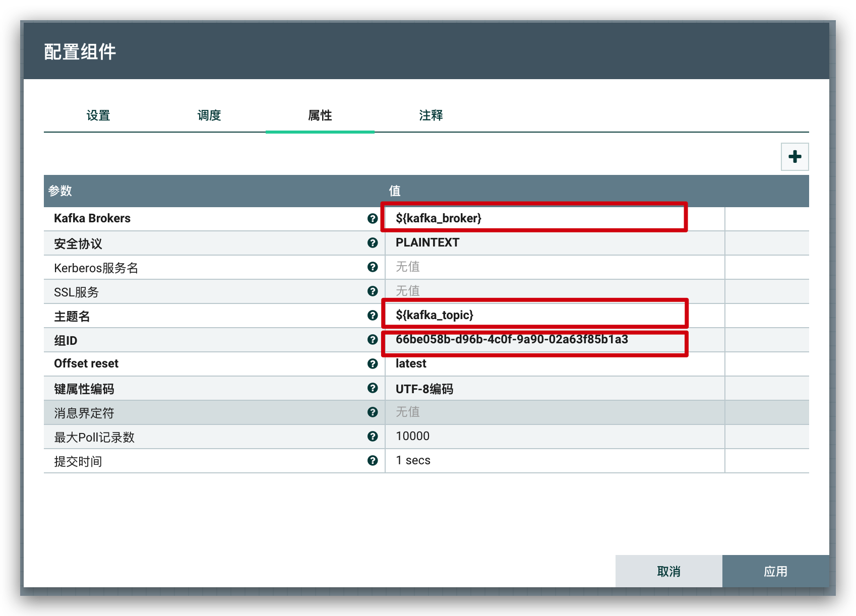Viewport: 856px width, 616px height.
Task: Show help tooltip icon for 主题名
Action: coord(373,316)
